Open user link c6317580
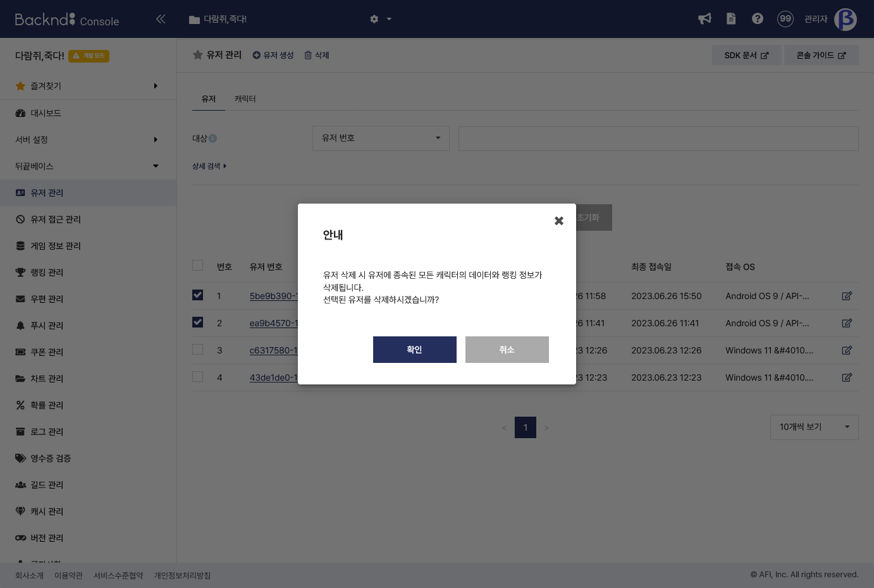 pos(274,350)
